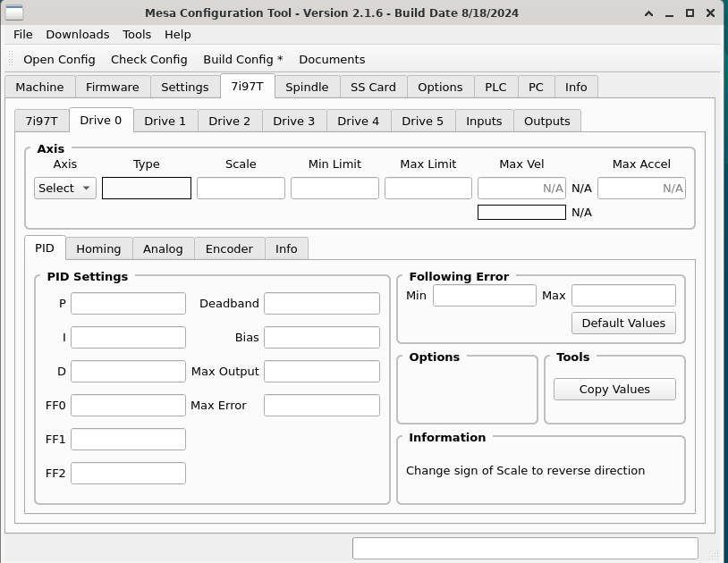Open the Help menu
Viewport: 728px width, 563px height.
coord(177,35)
